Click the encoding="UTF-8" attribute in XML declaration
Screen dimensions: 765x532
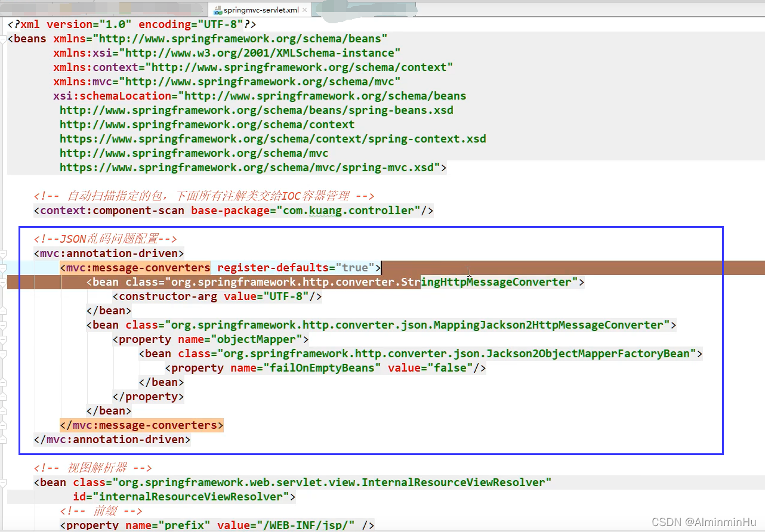[x=191, y=24]
